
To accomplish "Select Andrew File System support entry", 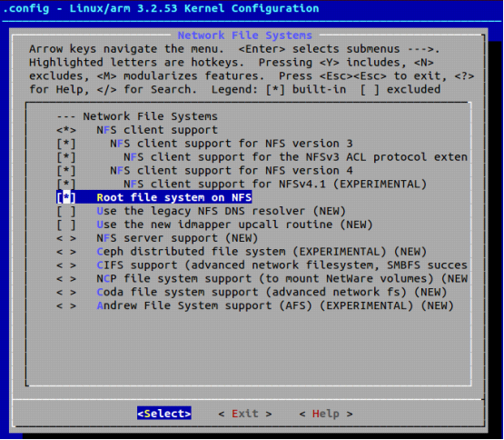I will 255,305.
